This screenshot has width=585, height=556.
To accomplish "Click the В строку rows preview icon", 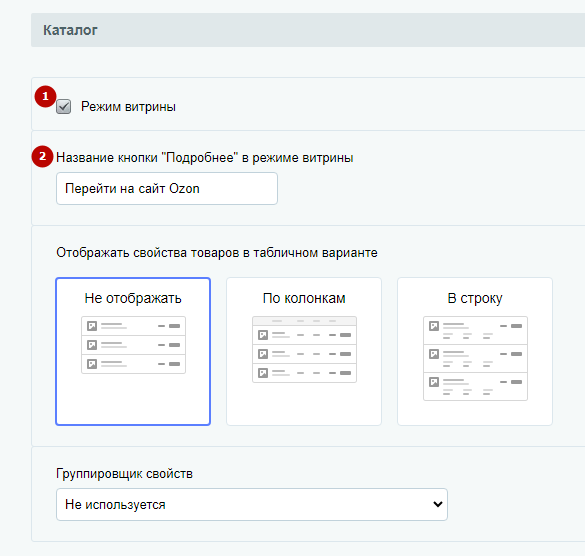I will click(x=475, y=358).
